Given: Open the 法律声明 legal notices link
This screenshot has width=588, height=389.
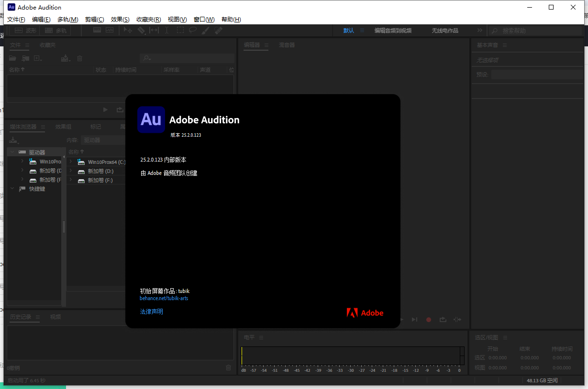Looking at the screenshot, I should [x=152, y=311].
